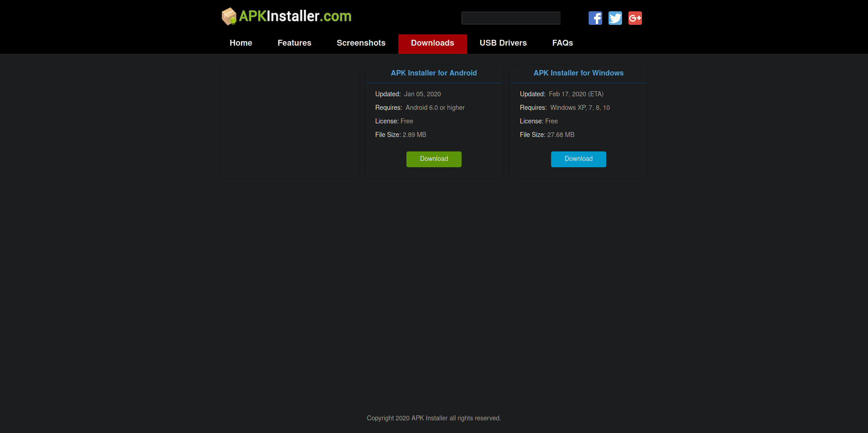Click the 'Windows XP, 7, 8, 10' requirement
Image resolution: width=868 pixels, height=433 pixels.
[580, 108]
